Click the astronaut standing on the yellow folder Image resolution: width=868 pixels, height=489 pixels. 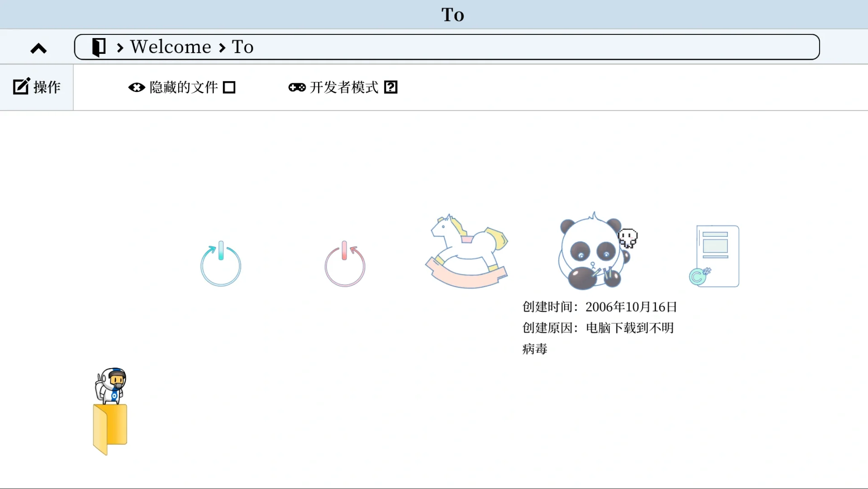(111, 387)
